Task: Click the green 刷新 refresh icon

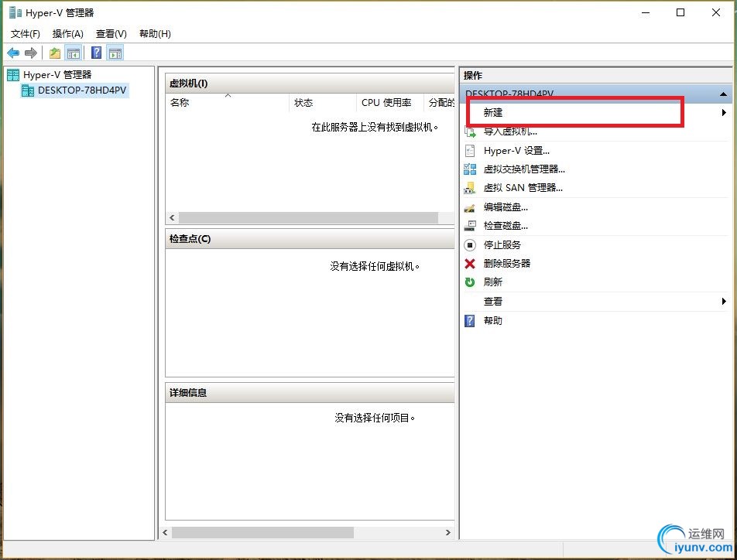Action: [x=470, y=282]
